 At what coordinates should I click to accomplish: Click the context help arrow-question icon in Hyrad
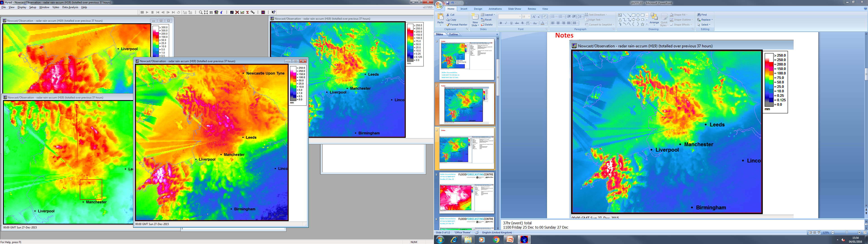(274, 12)
